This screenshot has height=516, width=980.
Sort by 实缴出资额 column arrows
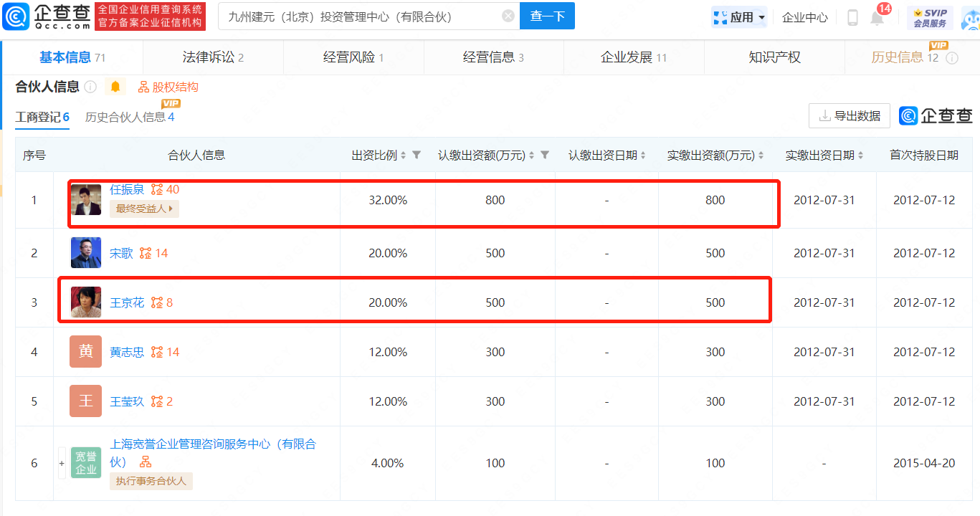(x=761, y=156)
